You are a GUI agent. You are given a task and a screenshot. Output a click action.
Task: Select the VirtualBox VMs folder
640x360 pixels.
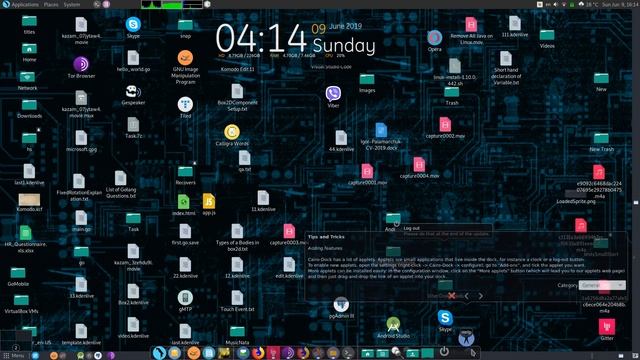21,301
